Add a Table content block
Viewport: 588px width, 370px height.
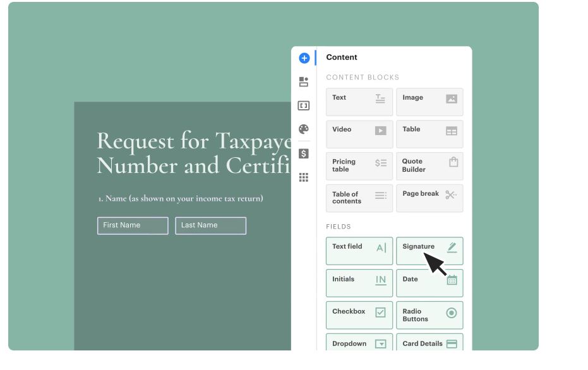429,134
